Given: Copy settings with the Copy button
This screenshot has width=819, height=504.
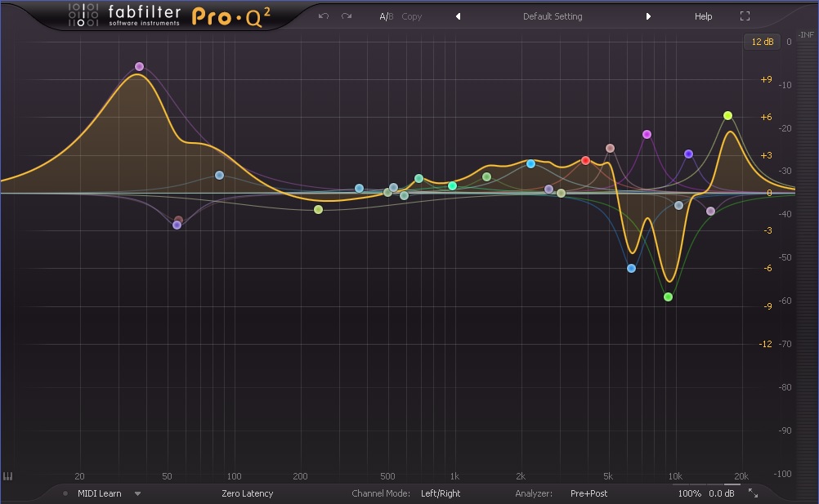Looking at the screenshot, I should [x=412, y=16].
